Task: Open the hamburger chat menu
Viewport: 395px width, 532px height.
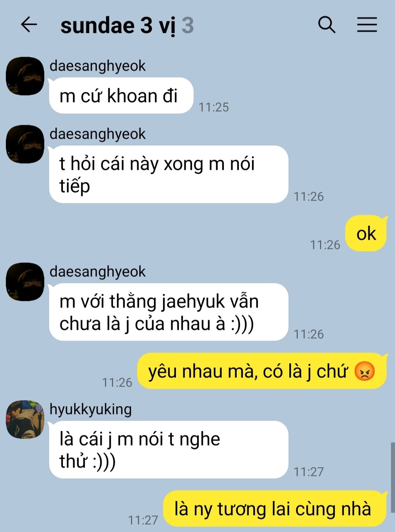Action: coord(367,25)
